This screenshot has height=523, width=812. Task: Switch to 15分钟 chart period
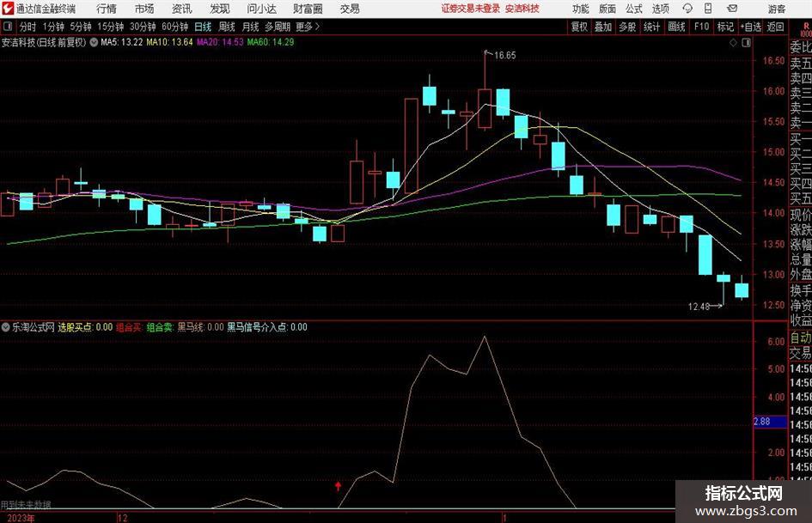pyautogui.click(x=110, y=27)
